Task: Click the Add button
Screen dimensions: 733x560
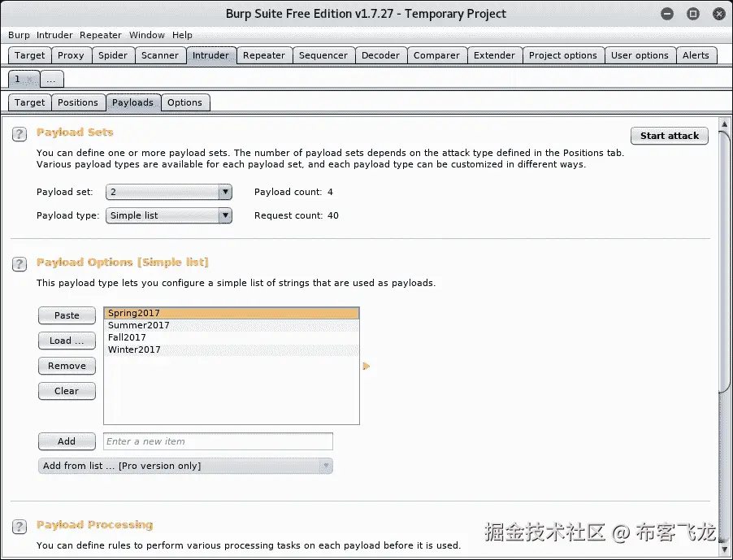Action: tap(67, 441)
